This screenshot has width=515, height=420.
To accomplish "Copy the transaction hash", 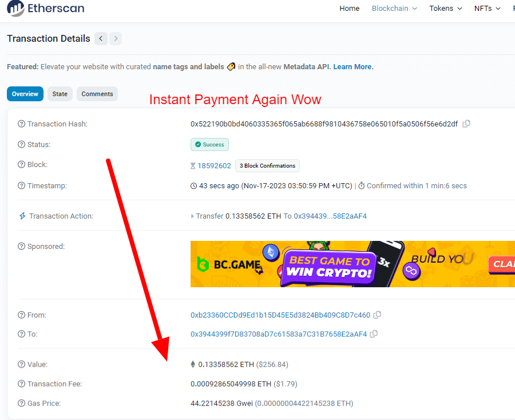I will pos(466,124).
